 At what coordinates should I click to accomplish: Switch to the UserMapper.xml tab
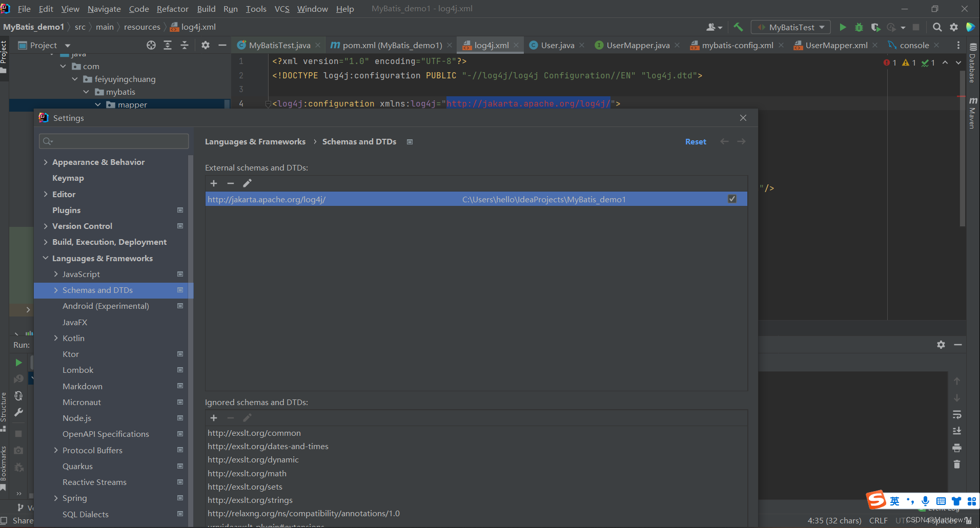tap(836, 45)
